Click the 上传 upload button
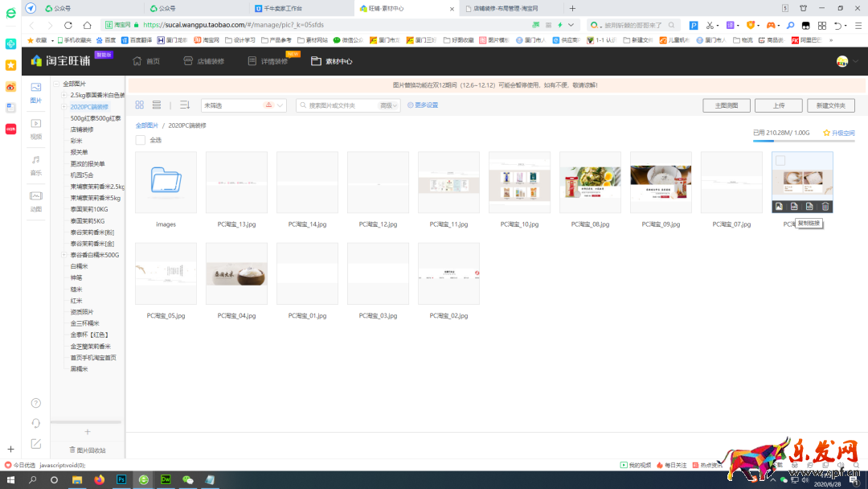 tap(778, 105)
